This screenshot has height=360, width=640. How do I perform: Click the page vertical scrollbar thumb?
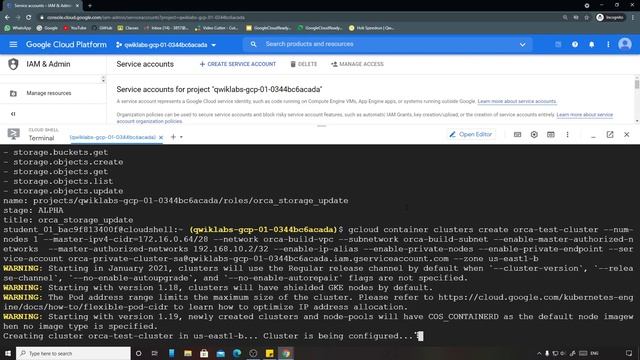[637, 84]
